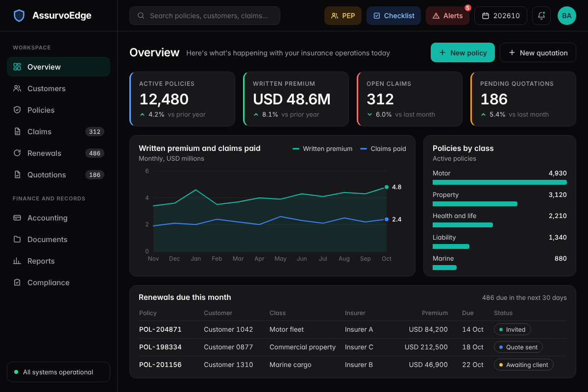The height and width of the screenshot is (392, 588).
Task: Open the Renewals menu item
Action: [58, 153]
